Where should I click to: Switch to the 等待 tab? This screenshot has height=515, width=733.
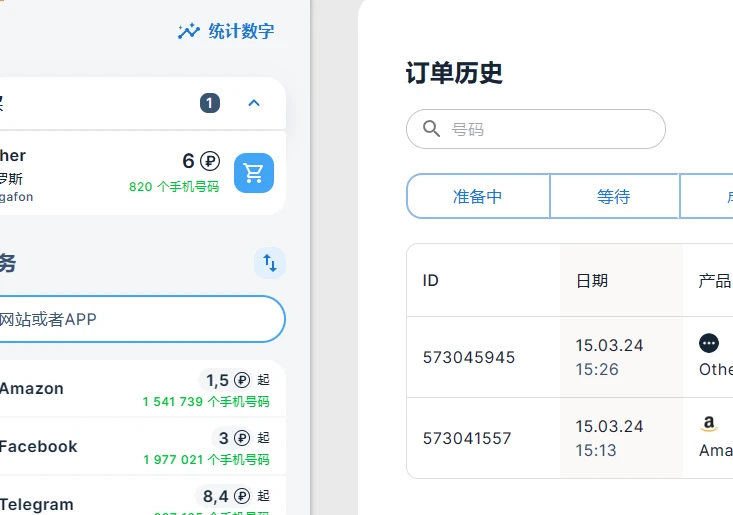[x=614, y=196]
